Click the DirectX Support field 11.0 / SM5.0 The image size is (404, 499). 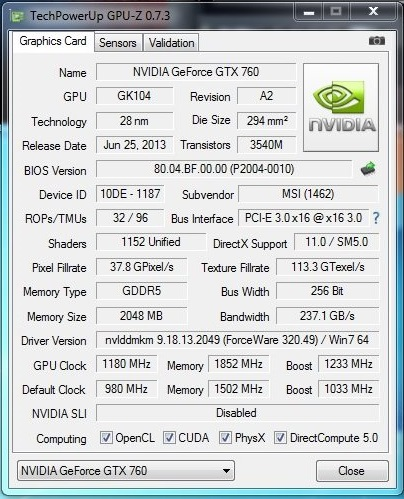click(337, 242)
